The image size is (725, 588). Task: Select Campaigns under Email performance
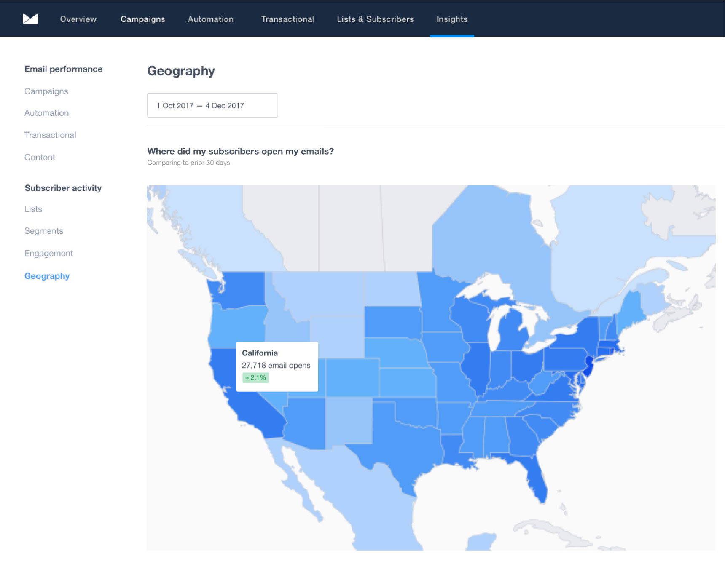point(46,91)
